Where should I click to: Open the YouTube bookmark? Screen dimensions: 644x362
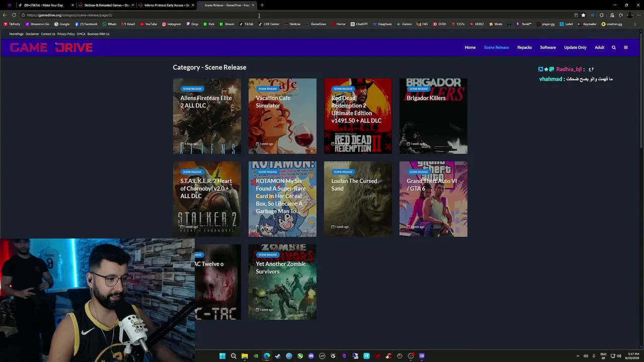(148, 24)
